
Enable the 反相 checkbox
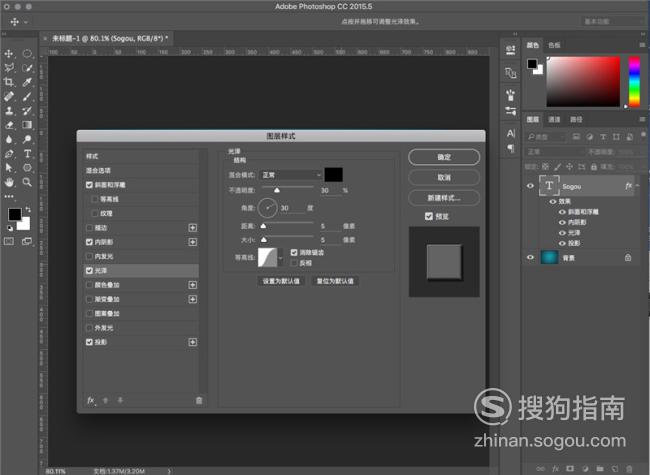point(294,263)
